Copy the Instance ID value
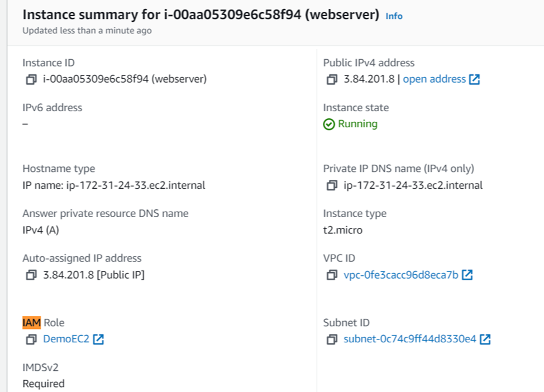 (x=31, y=79)
